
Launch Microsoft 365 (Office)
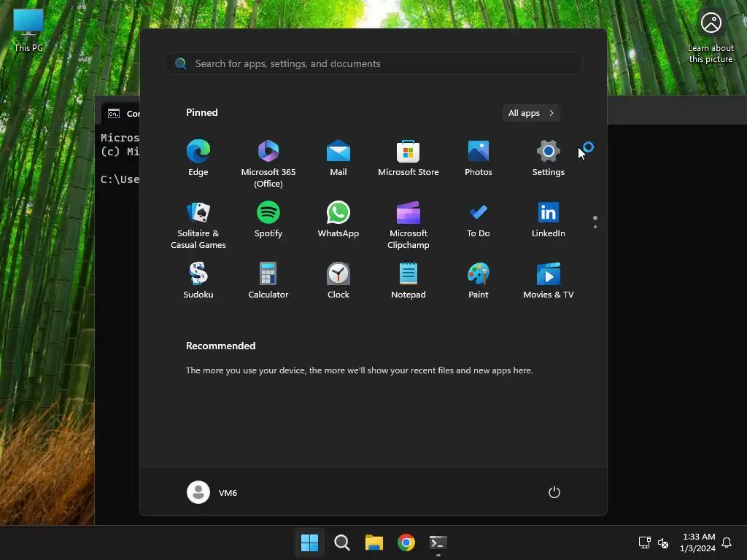268,163
